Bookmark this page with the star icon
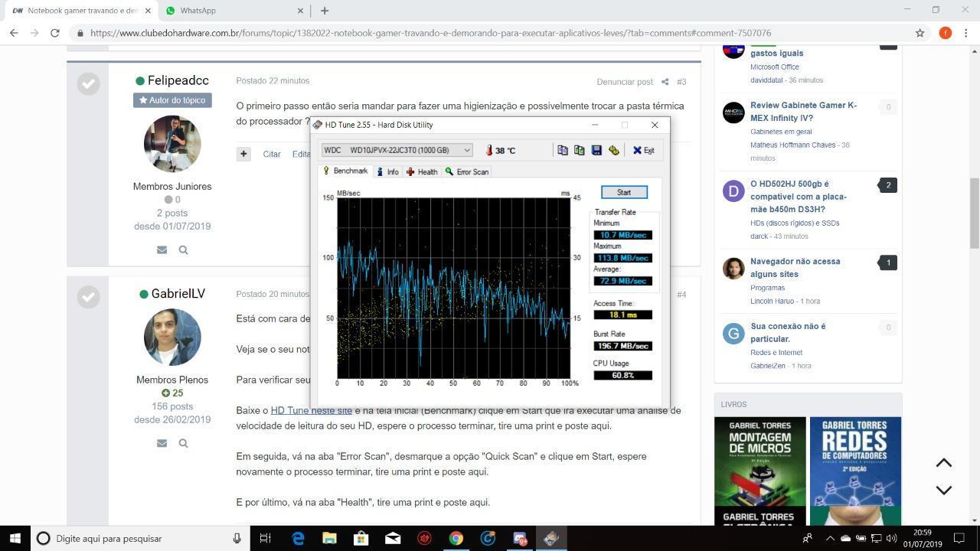Screen dimensions: 980x551 point(920,33)
